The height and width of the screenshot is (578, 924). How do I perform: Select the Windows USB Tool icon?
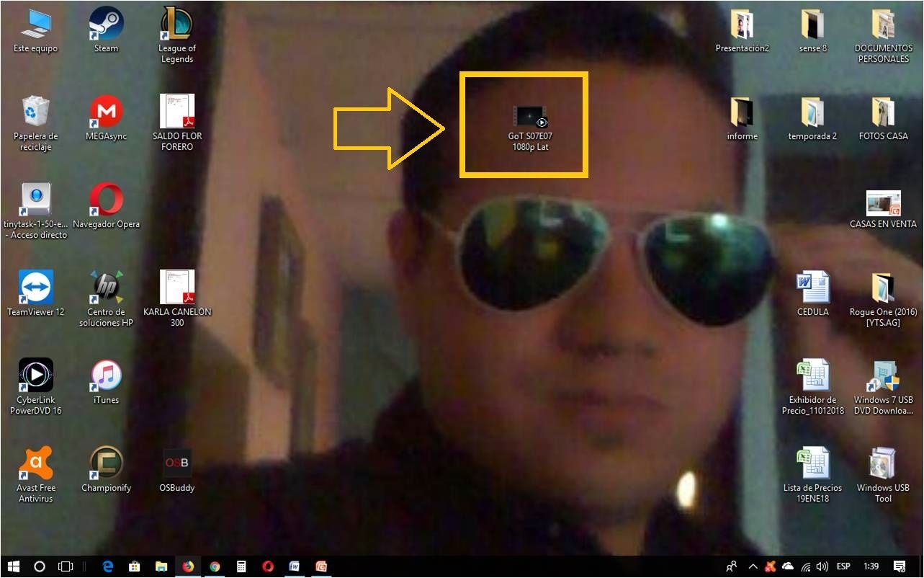883,476
